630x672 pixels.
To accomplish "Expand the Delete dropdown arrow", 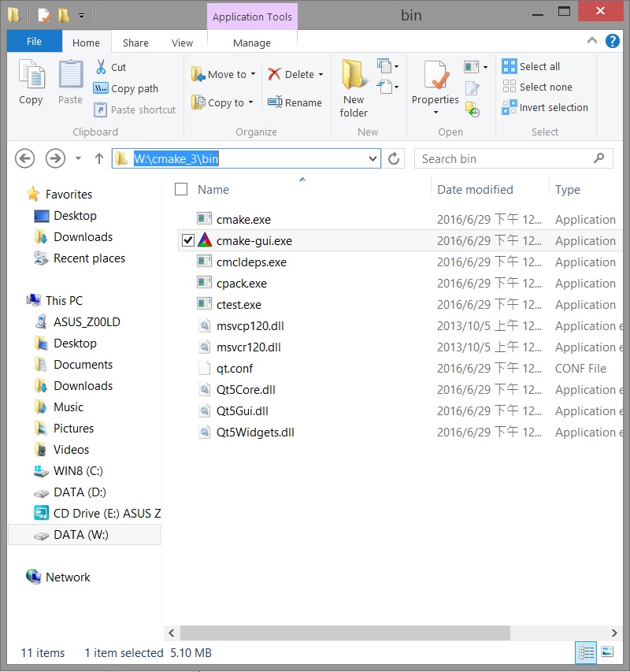I will coord(321,74).
